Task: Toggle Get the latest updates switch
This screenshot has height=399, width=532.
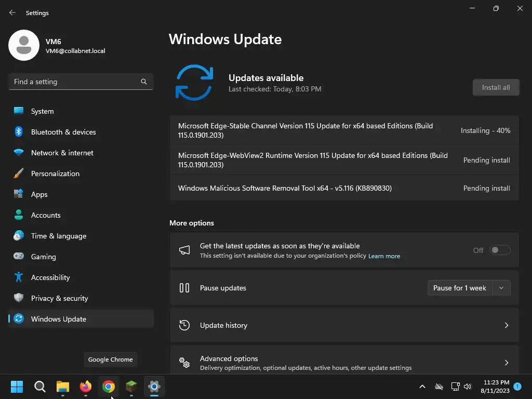Action: coord(500,250)
